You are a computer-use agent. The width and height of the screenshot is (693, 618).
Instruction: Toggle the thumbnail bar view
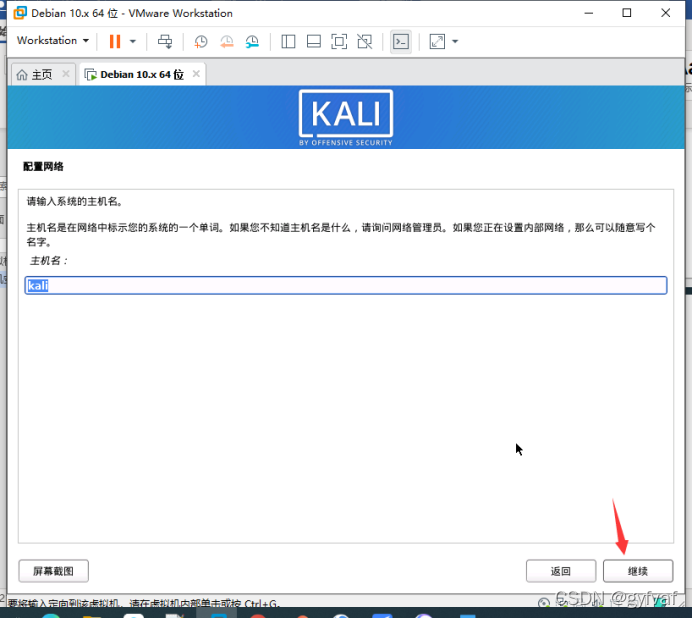(314, 42)
